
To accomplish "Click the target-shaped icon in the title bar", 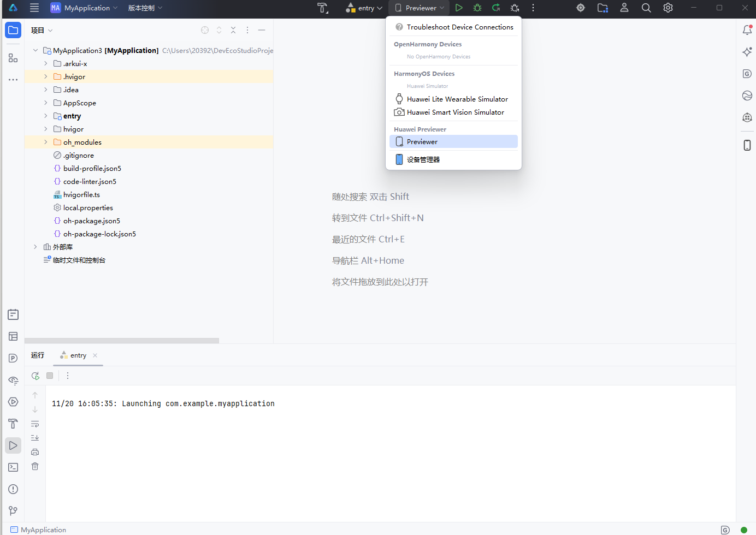I will 581,8.
